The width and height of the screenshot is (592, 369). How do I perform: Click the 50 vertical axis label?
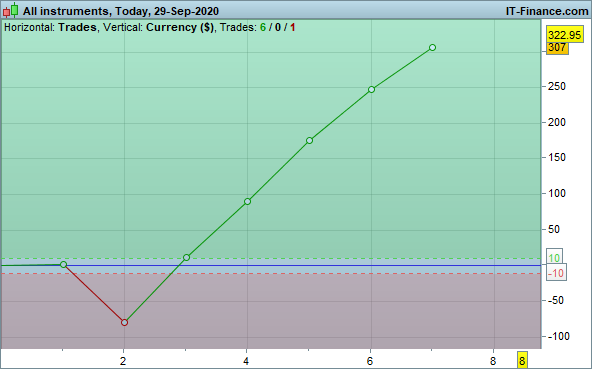coord(554,229)
